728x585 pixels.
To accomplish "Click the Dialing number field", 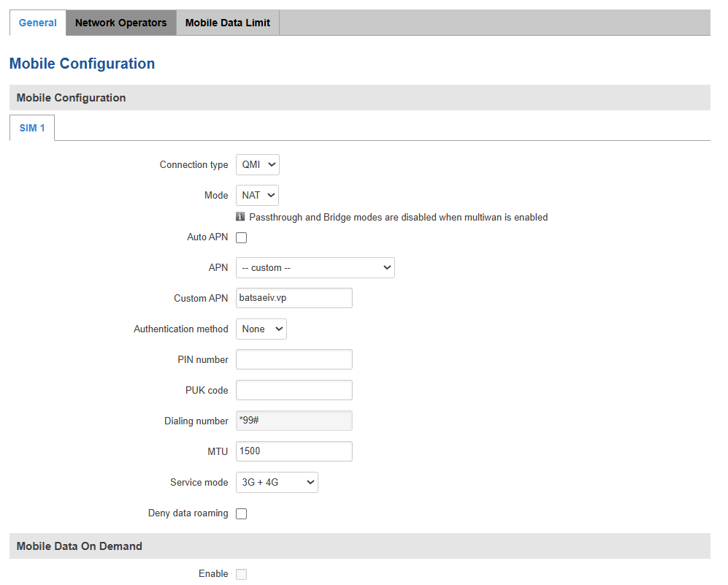I will tap(294, 421).
